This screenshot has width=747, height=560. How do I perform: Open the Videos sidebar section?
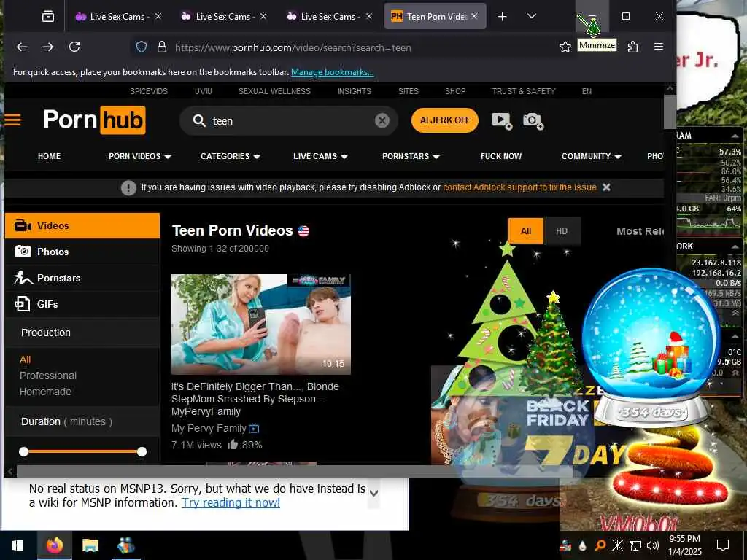point(82,226)
